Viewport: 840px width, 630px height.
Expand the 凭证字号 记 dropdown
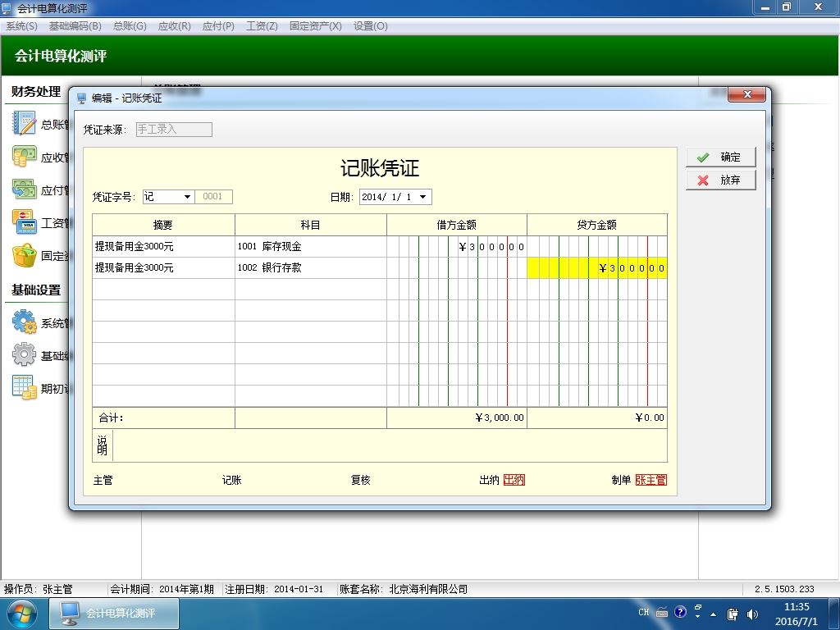coord(187,197)
